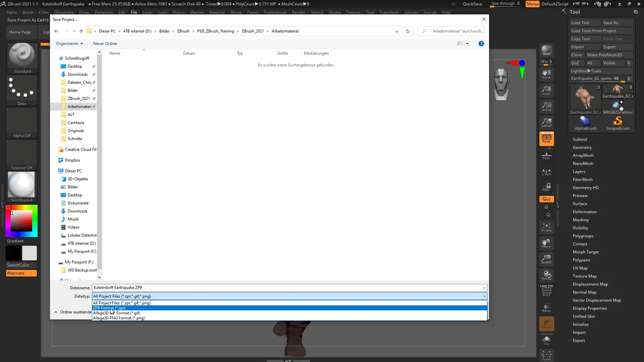
Task: Open the Preferences menu
Action: tap(275, 12)
